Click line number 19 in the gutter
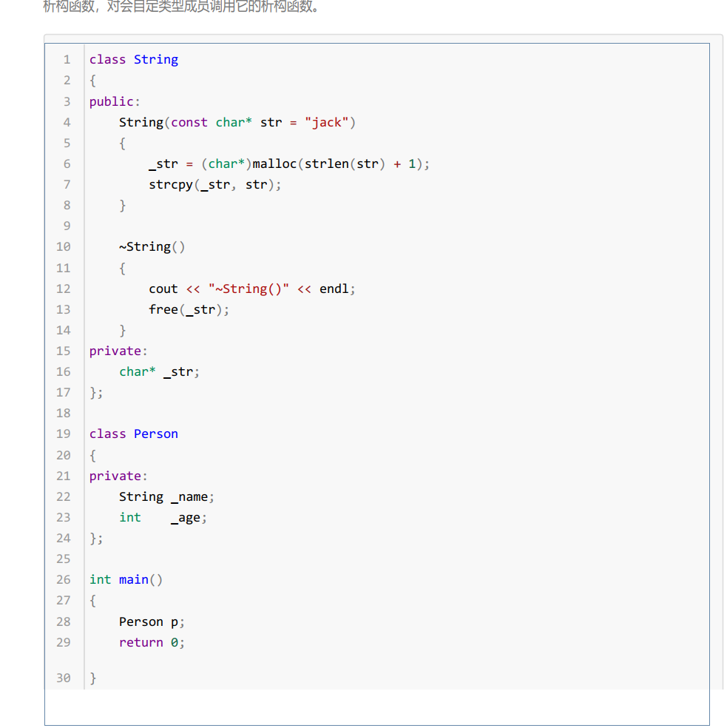The image size is (727, 728). point(64,434)
